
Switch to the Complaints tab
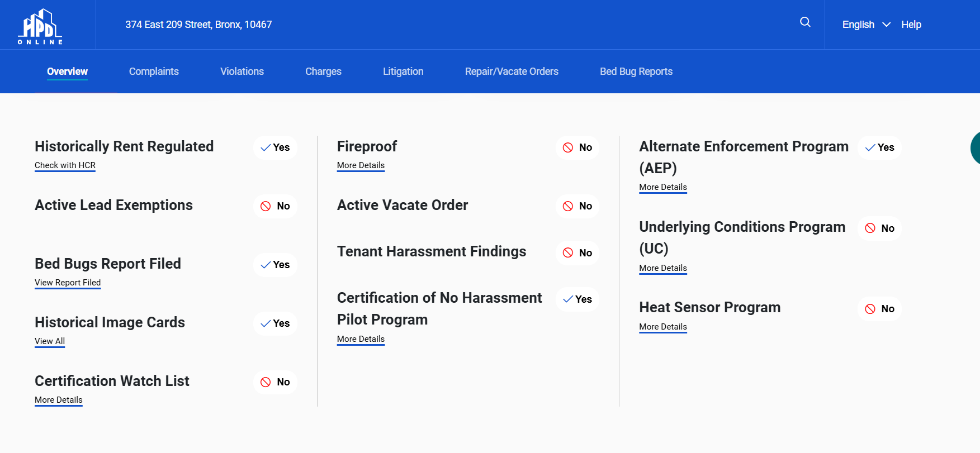[x=154, y=71]
